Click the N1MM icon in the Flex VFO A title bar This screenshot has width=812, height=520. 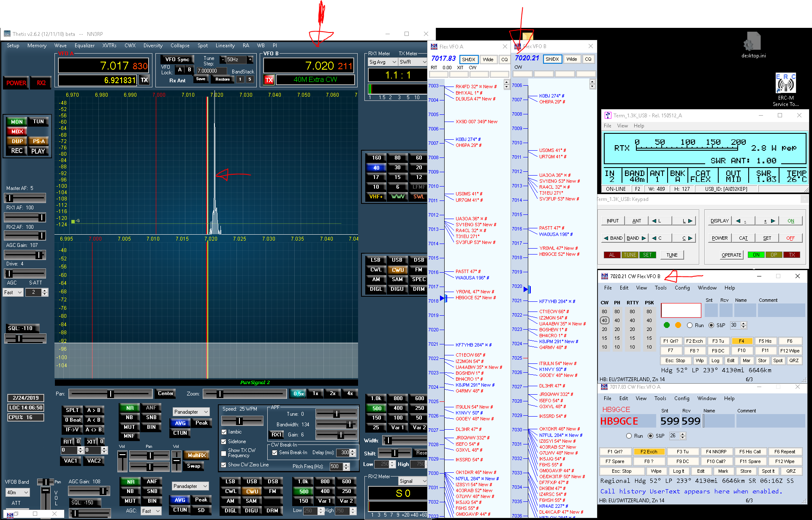[434, 47]
